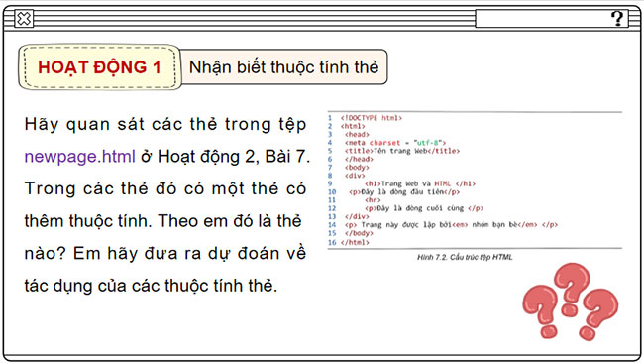The width and height of the screenshot is (644, 364).
Task: Select the HOẠT ĐỘNG 1 badge
Action: (100, 67)
